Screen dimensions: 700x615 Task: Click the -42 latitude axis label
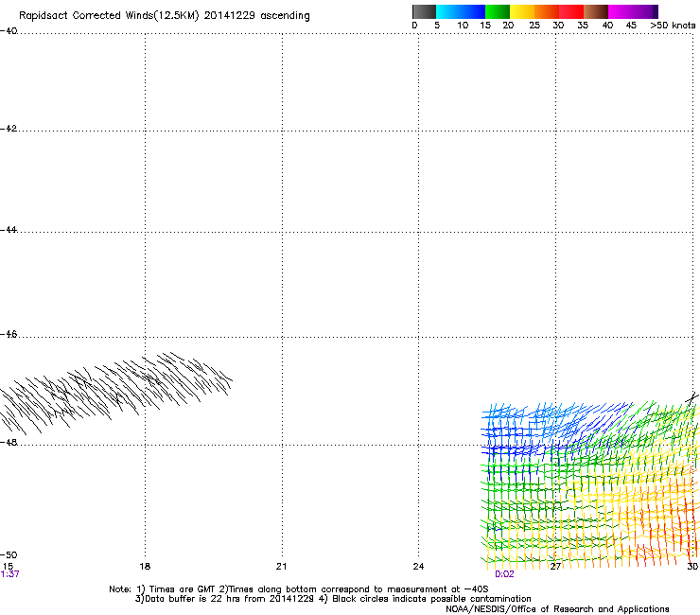tap(9, 129)
